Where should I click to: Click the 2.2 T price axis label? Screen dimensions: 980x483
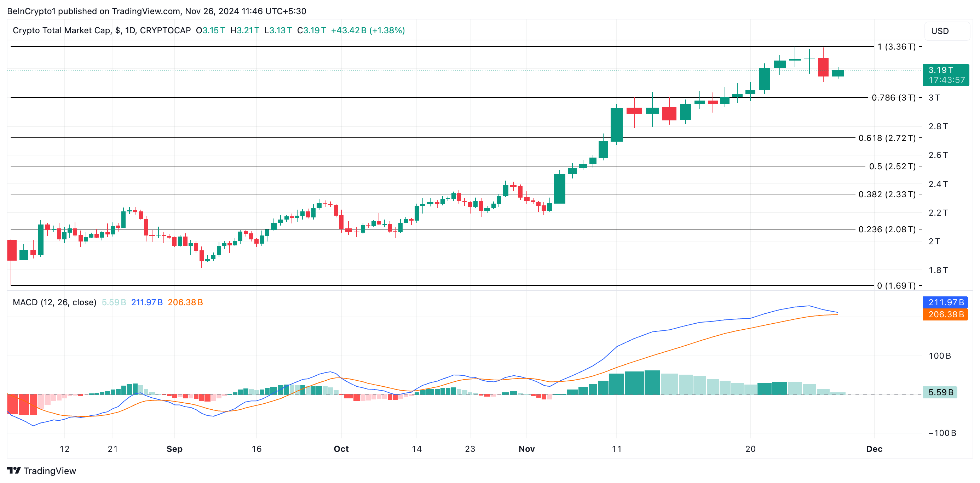[938, 212]
